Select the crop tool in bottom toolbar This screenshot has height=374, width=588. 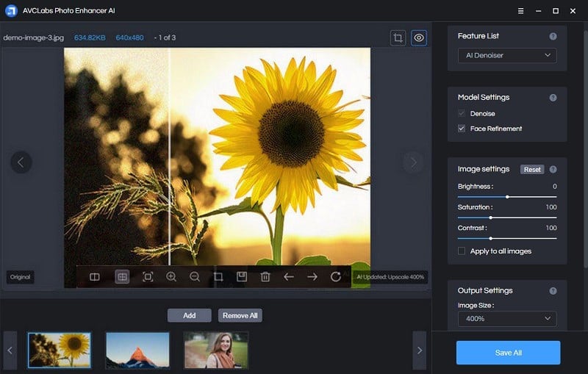(x=218, y=277)
